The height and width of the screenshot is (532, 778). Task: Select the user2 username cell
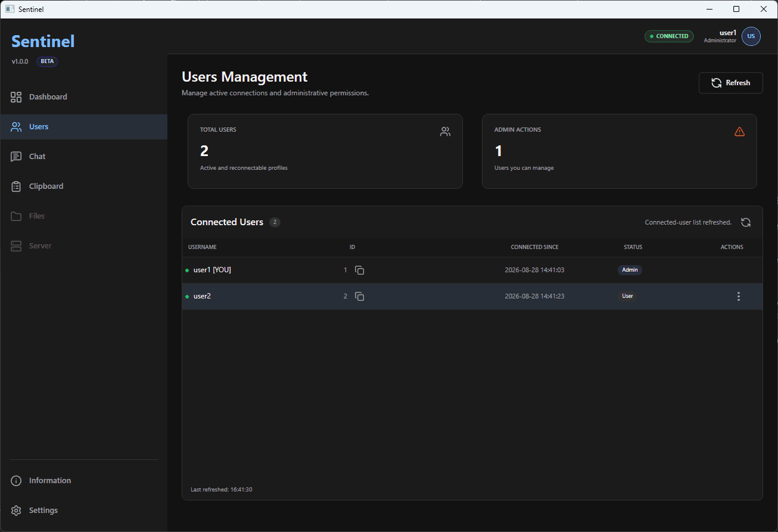[202, 296]
